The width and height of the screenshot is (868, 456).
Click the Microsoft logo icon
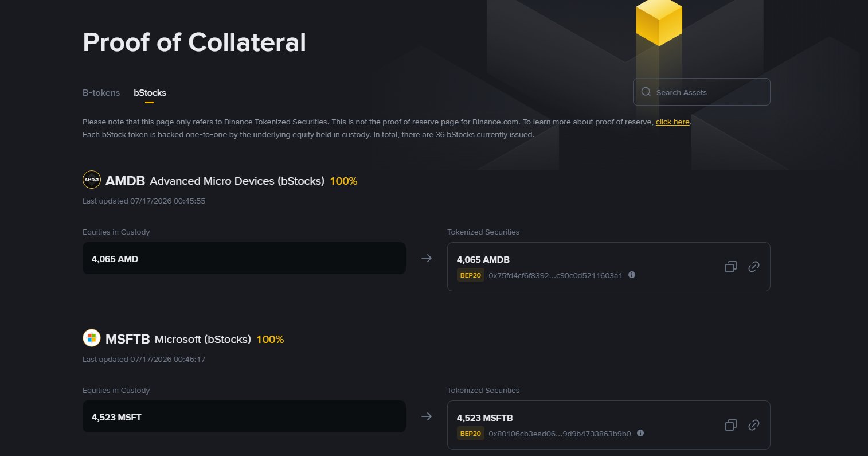coord(92,338)
